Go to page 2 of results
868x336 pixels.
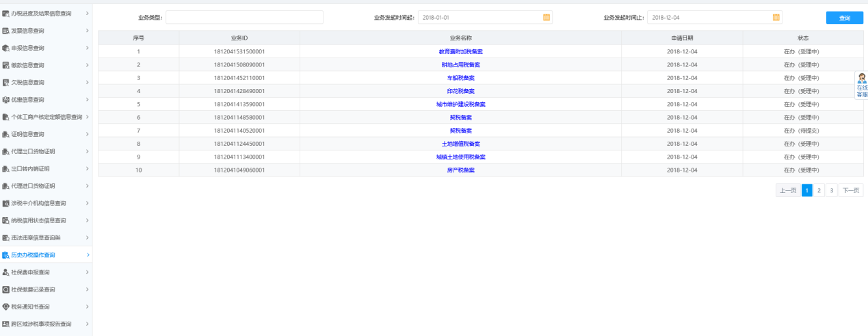(x=819, y=191)
